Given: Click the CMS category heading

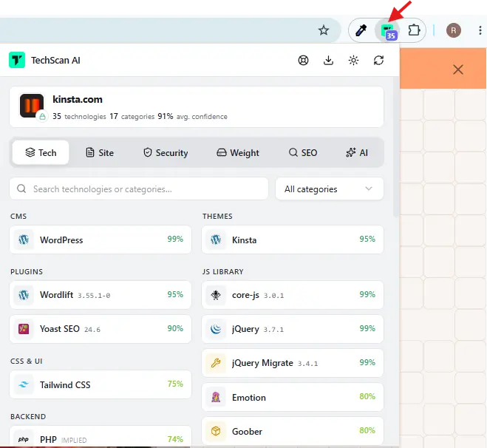Looking at the screenshot, I should [18, 216].
